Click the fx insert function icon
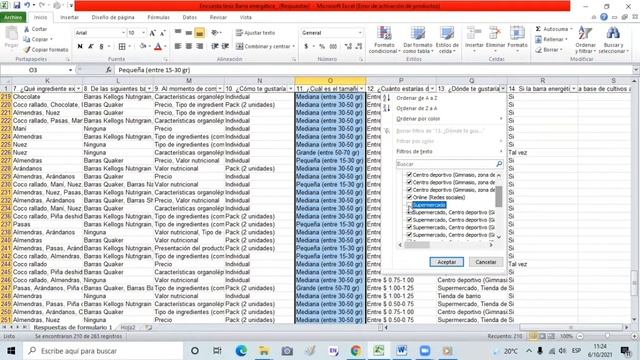 [x=109, y=70]
